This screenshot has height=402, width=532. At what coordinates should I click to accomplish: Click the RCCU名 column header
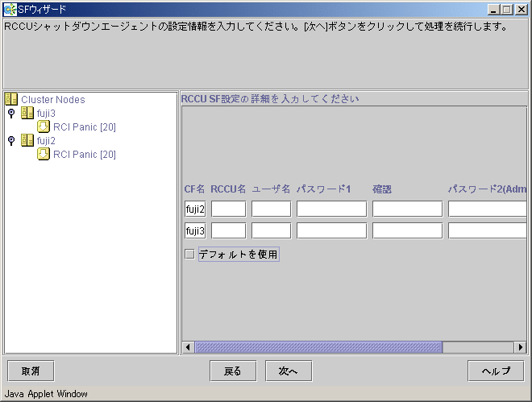coord(228,189)
